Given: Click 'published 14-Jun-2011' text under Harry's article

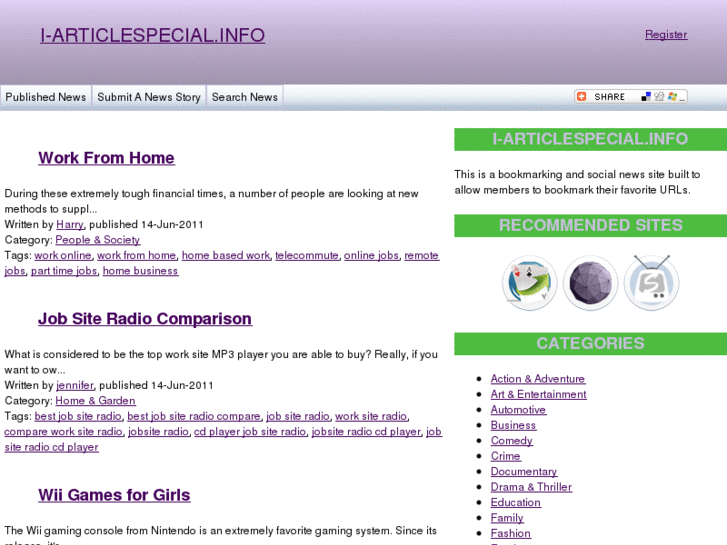Looking at the screenshot, I should pos(146,224).
